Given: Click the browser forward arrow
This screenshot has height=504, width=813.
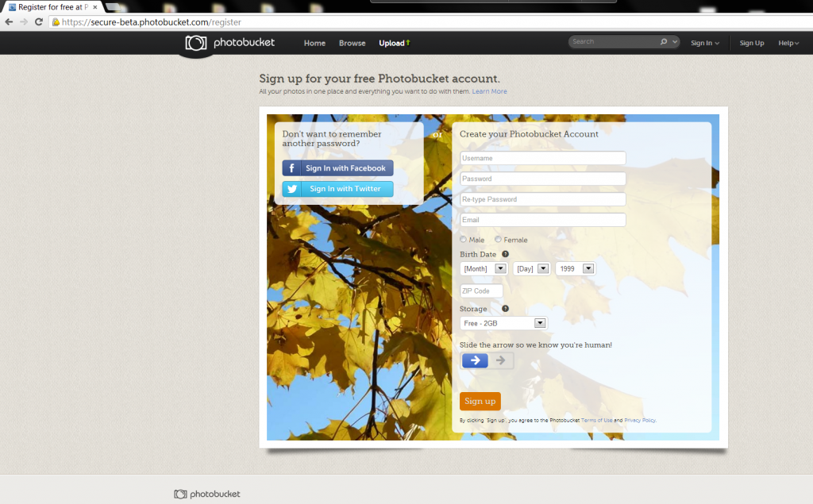Looking at the screenshot, I should coord(24,21).
